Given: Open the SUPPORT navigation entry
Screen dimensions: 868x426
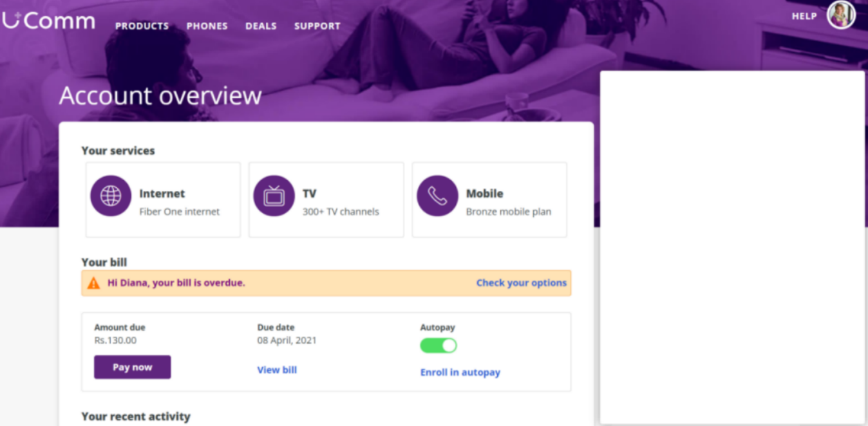Looking at the screenshot, I should (x=317, y=26).
